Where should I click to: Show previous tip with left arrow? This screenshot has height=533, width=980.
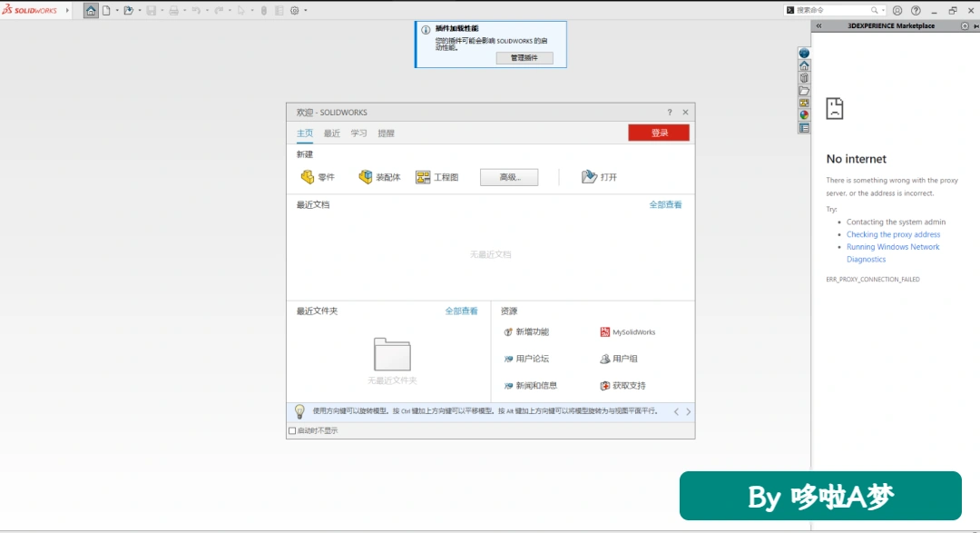(676, 411)
